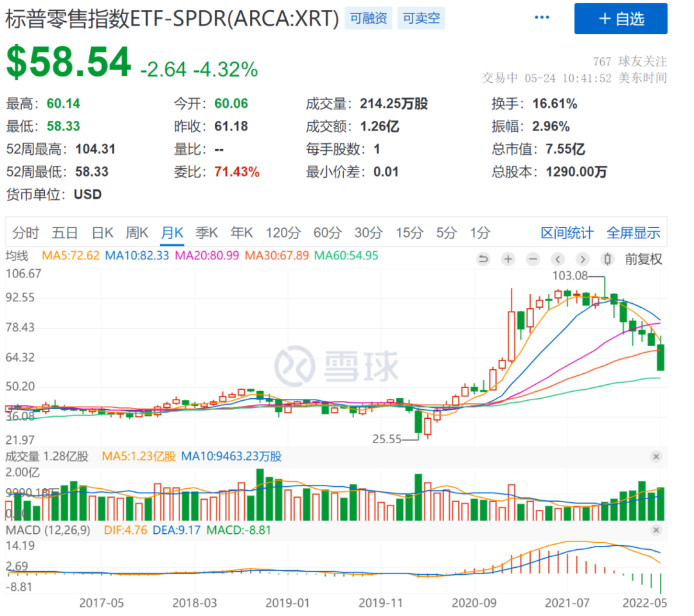Viewport: 694px width, 616px height.
Task: Switch to the 五日 chart tab
Action: (x=65, y=233)
